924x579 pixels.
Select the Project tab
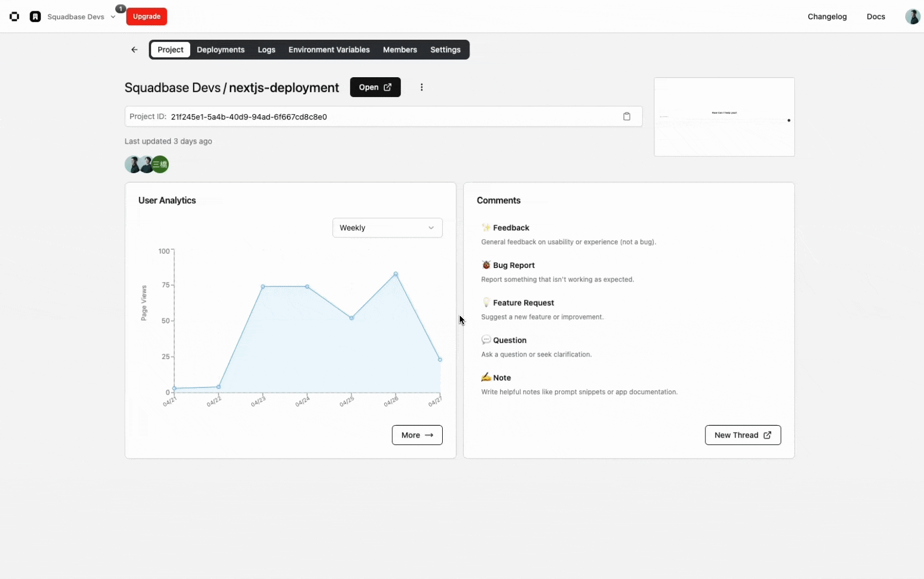170,50
